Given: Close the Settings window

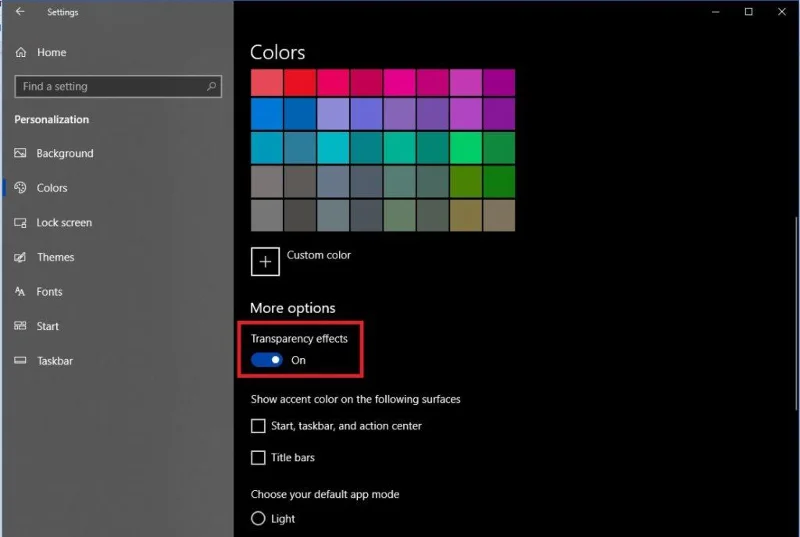Looking at the screenshot, I should [x=782, y=11].
